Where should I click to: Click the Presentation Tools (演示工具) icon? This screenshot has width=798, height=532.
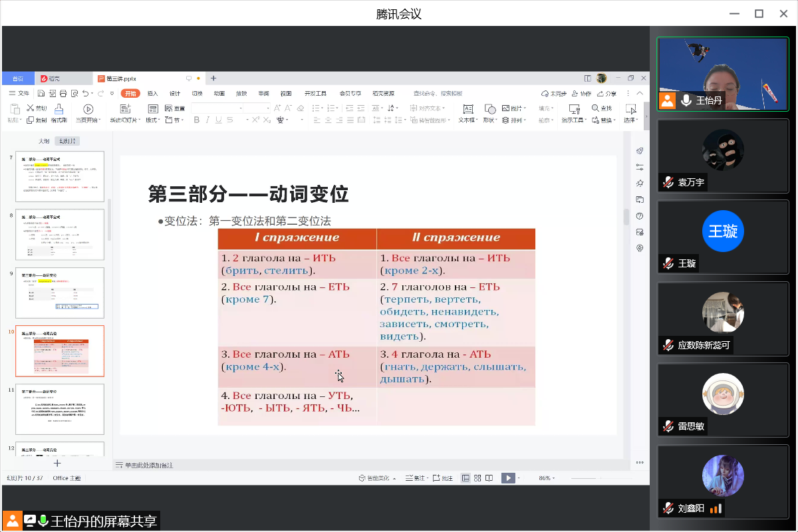573,109
